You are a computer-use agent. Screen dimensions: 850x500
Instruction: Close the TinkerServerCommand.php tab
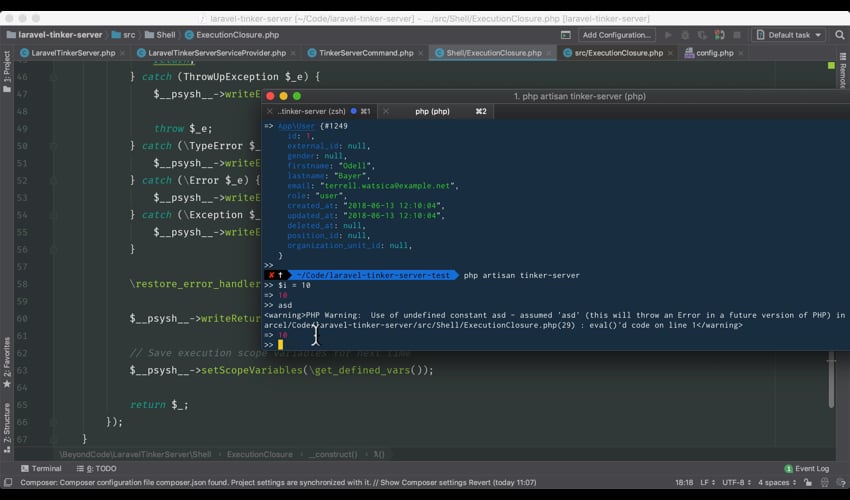[421, 53]
